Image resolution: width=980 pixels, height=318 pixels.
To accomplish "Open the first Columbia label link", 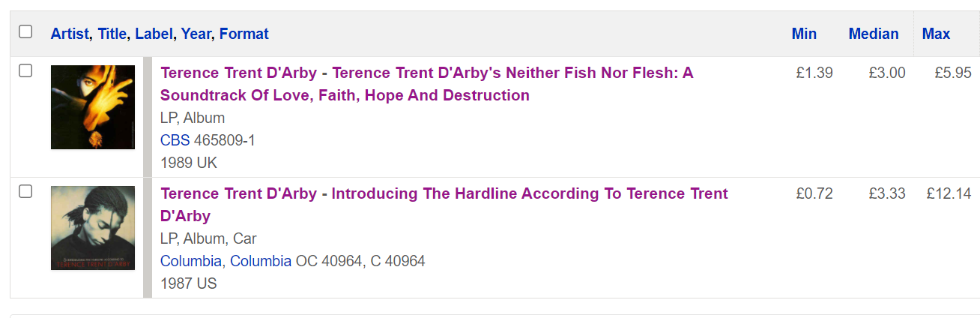I will (190, 261).
